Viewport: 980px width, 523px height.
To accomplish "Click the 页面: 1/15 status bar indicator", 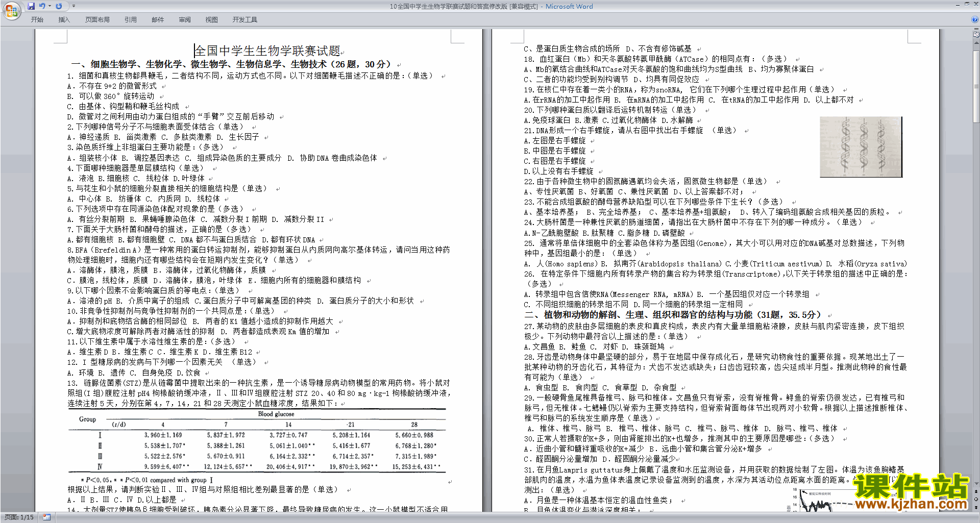I will point(19,517).
